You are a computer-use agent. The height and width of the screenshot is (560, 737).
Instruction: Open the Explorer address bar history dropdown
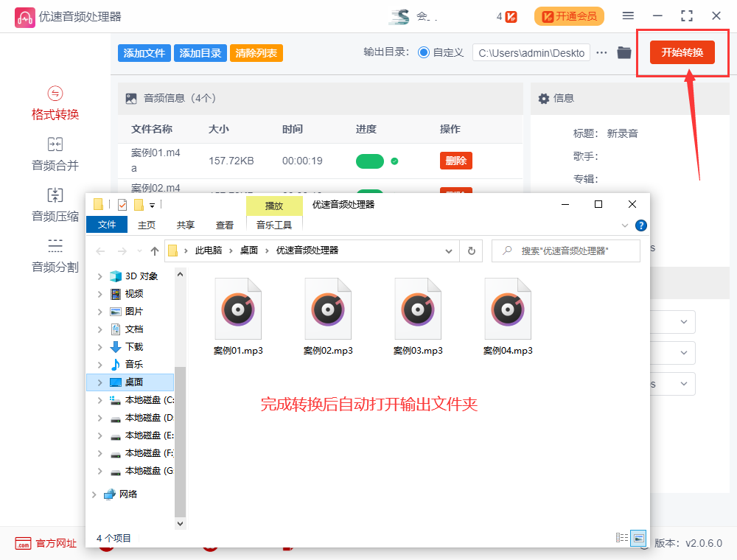coord(449,251)
